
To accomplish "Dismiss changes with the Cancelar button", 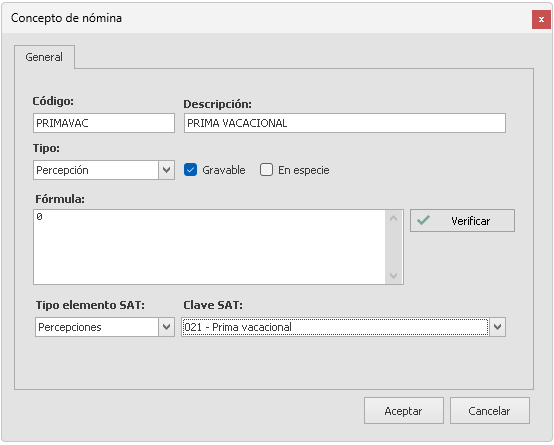I will 489,411.
